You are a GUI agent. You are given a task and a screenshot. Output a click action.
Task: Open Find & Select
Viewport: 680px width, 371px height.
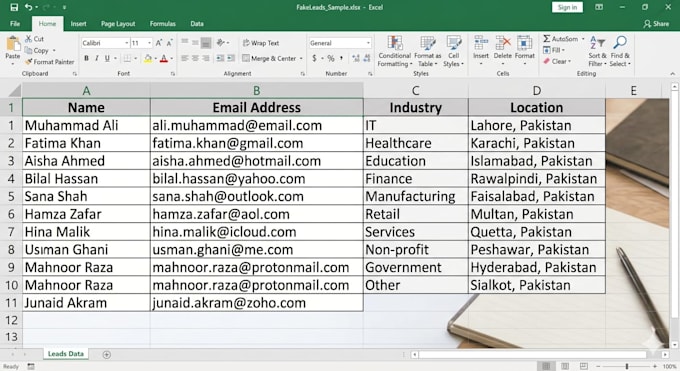620,51
